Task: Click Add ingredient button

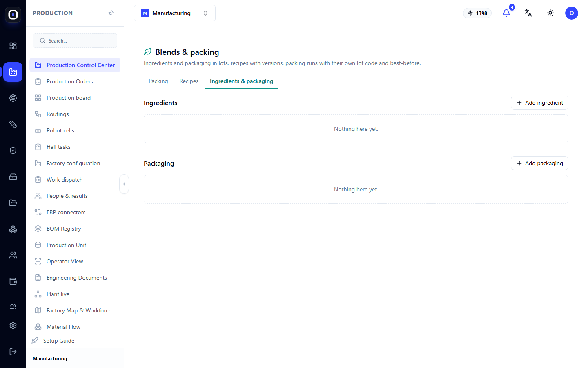Action: 539,103
